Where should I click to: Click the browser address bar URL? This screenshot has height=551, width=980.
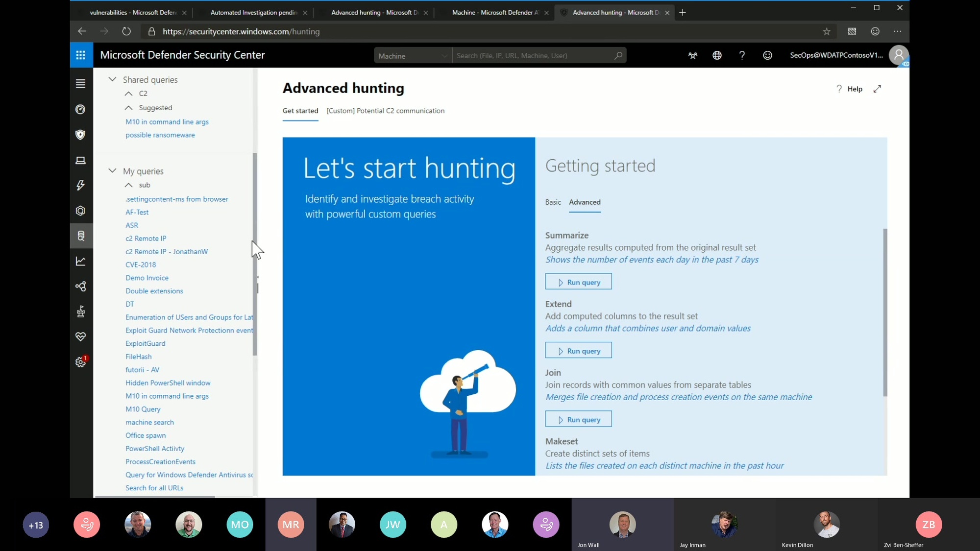(x=241, y=31)
